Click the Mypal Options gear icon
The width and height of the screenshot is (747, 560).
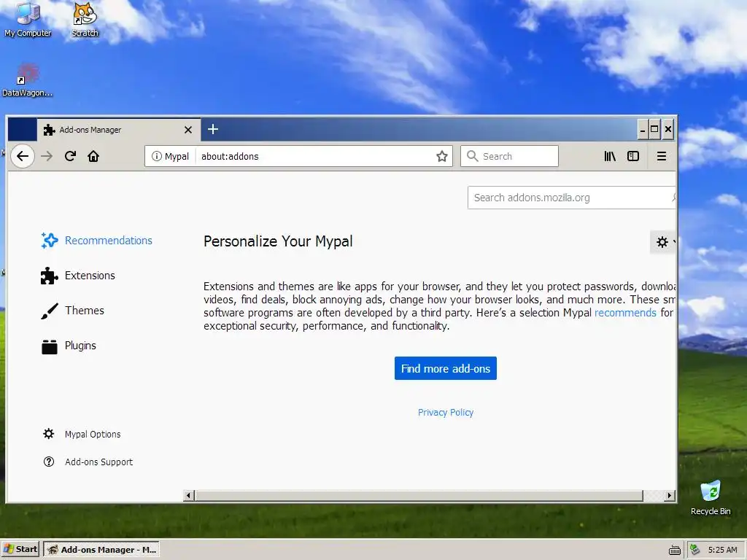pos(49,434)
